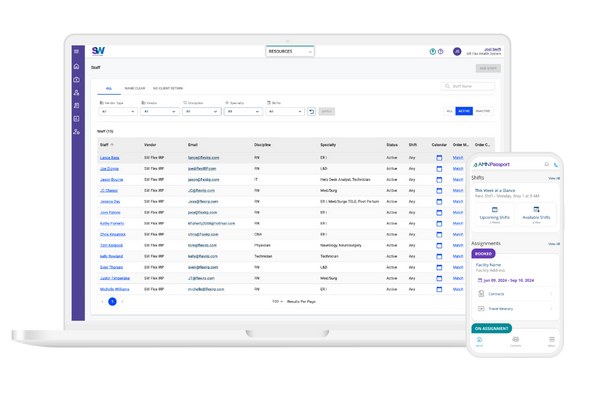Open the calendar icon in Lance Bass's row
The height and width of the screenshot is (400, 600).
[x=438, y=158]
